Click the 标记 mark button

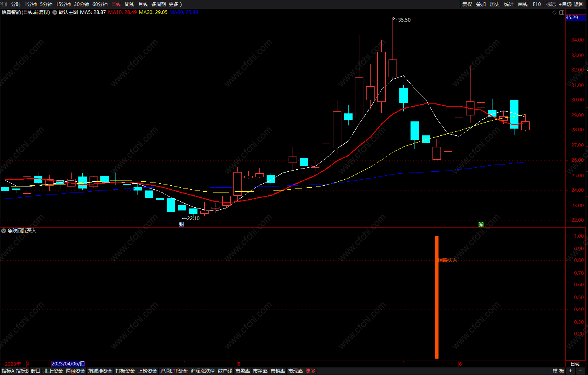click(551, 4)
